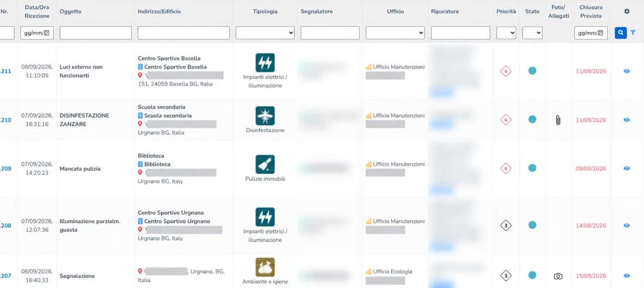The image size is (644, 288).
Task: Click the Pulizie immobili broom icon
Action: [265, 164]
